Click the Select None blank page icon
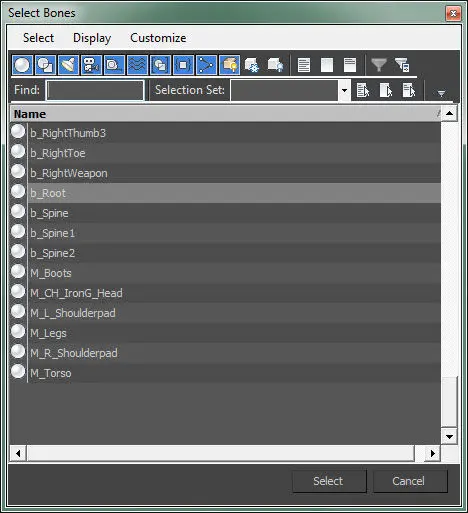Viewport: 468px width, 513px height. pyautogui.click(x=327, y=65)
